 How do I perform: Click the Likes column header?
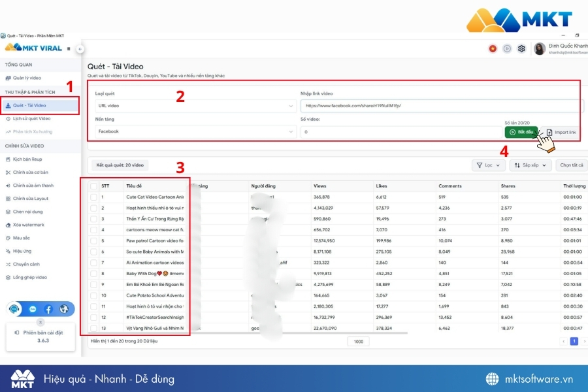click(x=382, y=186)
